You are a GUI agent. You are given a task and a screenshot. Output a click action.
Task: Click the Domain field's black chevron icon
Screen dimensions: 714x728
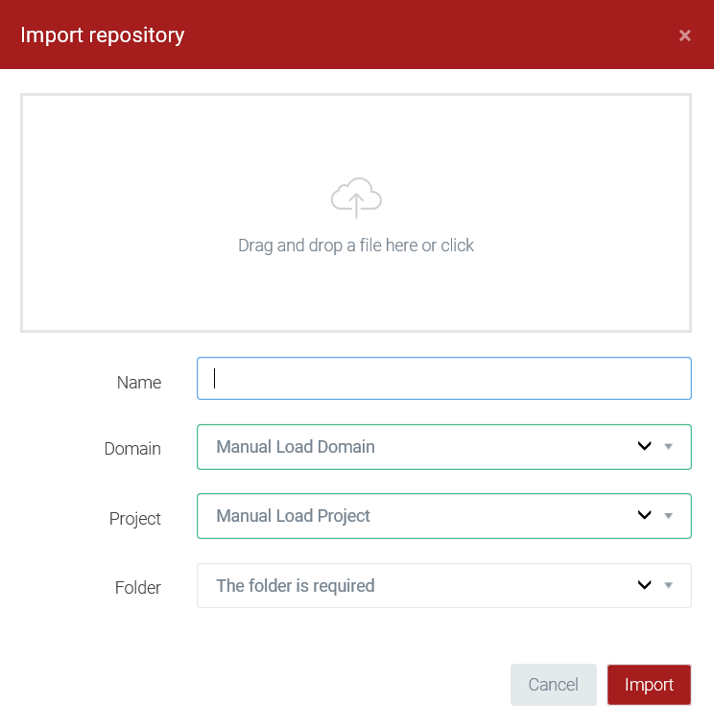point(645,447)
